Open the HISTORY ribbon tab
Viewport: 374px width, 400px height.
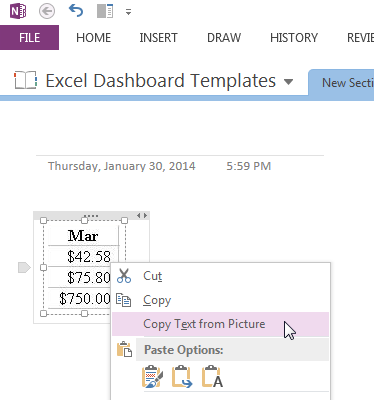click(x=294, y=38)
